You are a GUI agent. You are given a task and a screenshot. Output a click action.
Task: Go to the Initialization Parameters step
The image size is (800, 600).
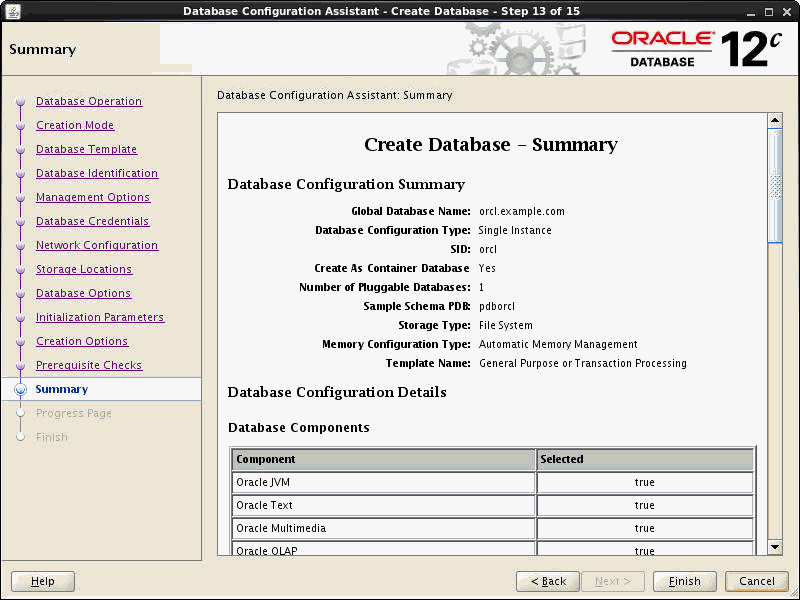(100, 317)
